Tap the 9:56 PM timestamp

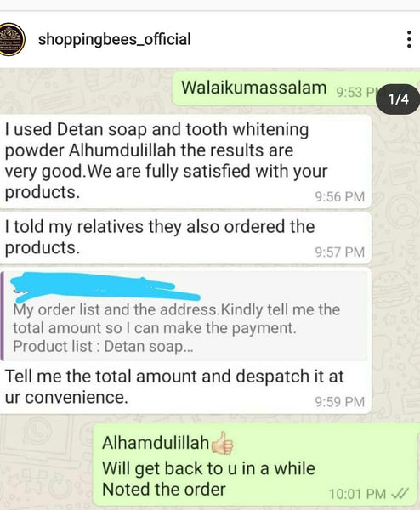[x=339, y=197]
